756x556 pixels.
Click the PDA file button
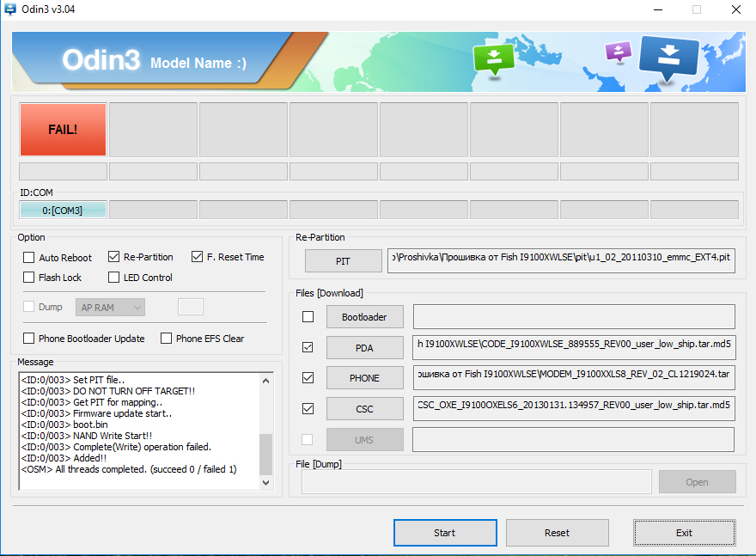pyautogui.click(x=364, y=347)
